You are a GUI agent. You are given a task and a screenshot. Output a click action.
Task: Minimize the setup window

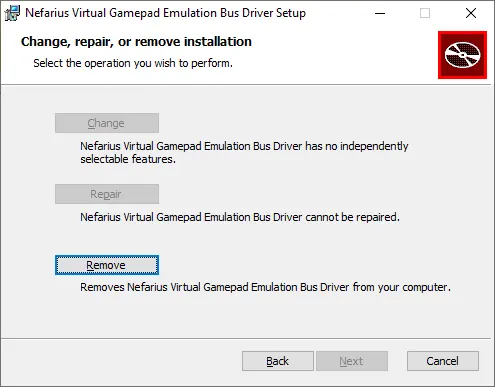pyautogui.click(x=380, y=13)
